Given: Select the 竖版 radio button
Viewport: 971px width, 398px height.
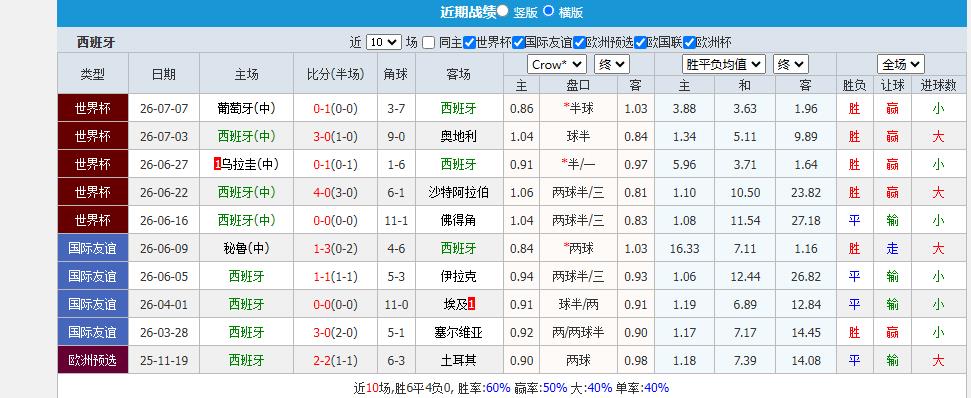Looking at the screenshot, I should [x=503, y=11].
